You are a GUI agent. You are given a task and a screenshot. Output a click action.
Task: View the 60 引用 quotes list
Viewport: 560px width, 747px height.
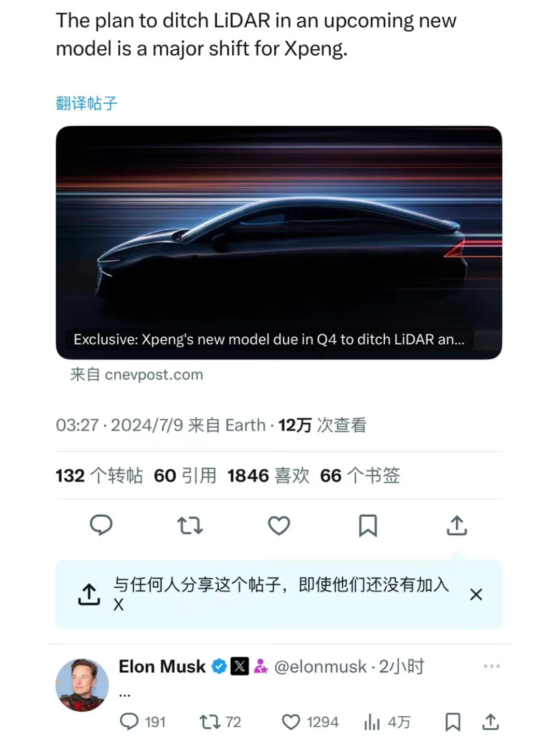(185, 476)
